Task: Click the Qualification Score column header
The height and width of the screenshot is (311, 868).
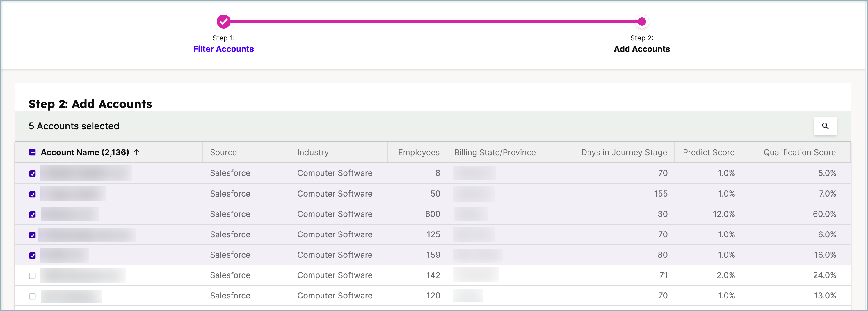Action: pyautogui.click(x=799, y=152)
